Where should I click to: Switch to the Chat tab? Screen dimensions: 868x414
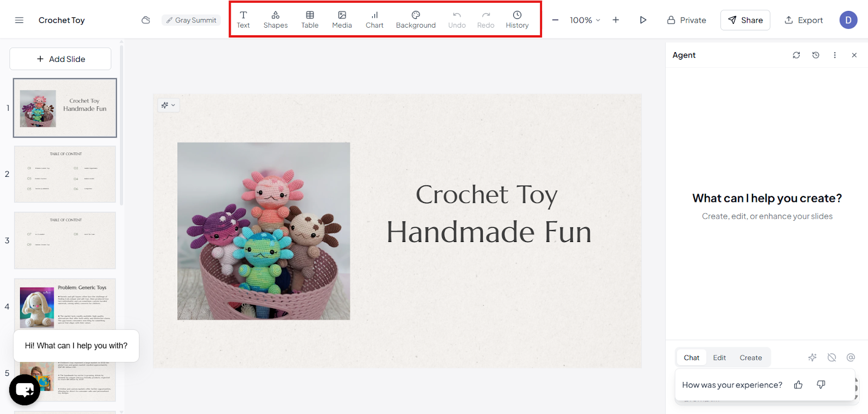point(692,358)
